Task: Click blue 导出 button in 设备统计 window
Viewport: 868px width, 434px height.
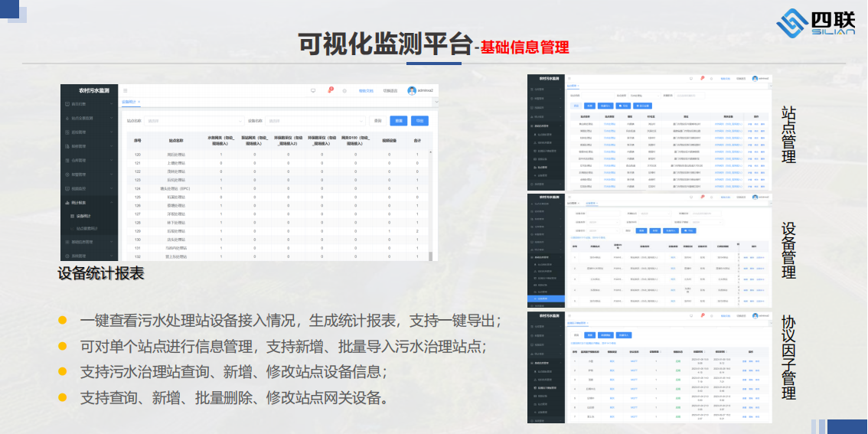Action: click(419, 121)
